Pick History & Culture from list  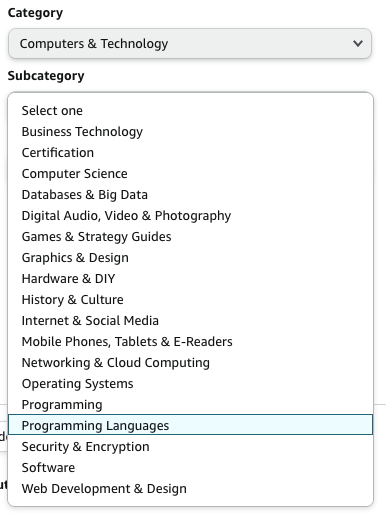point(190,300)
